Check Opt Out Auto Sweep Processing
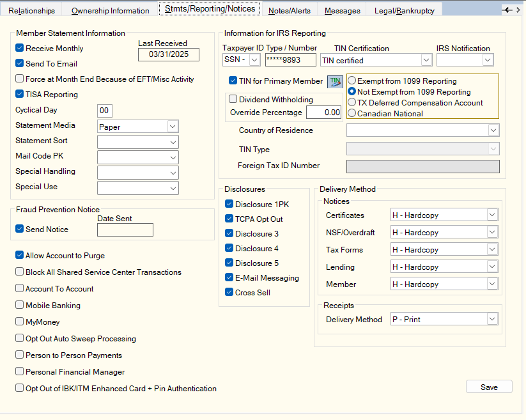 19,338
